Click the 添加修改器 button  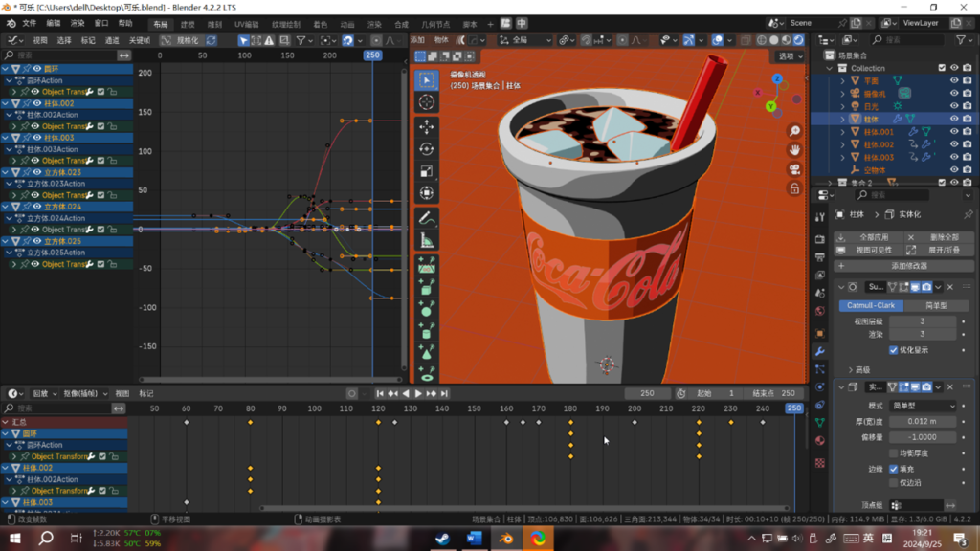[902, 265]
